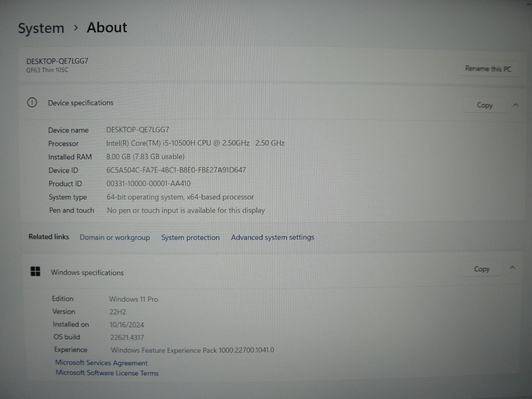The image size is (532, 399).
Task: Click the Product ID label
Action: click(x=65, y=184)
